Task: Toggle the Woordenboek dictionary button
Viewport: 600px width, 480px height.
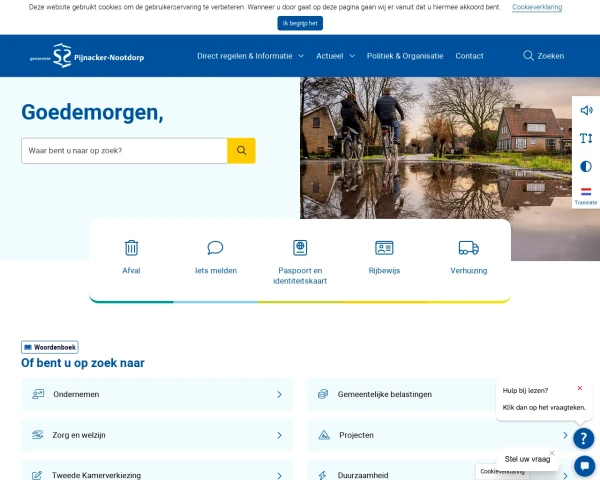Action: [x=50, y=347]
